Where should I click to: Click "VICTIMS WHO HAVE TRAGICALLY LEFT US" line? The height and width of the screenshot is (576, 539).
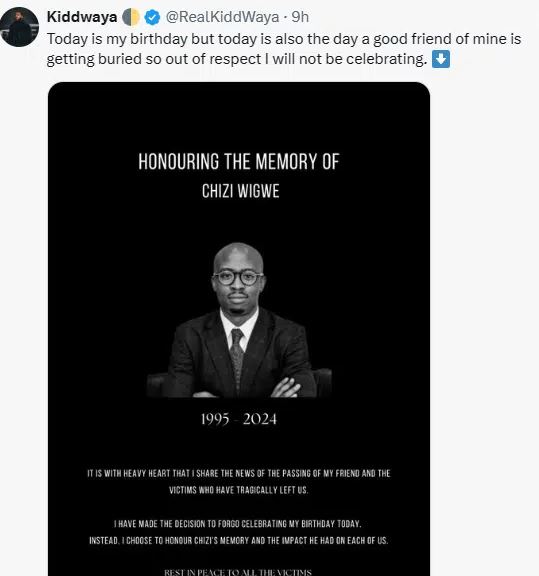239,490
